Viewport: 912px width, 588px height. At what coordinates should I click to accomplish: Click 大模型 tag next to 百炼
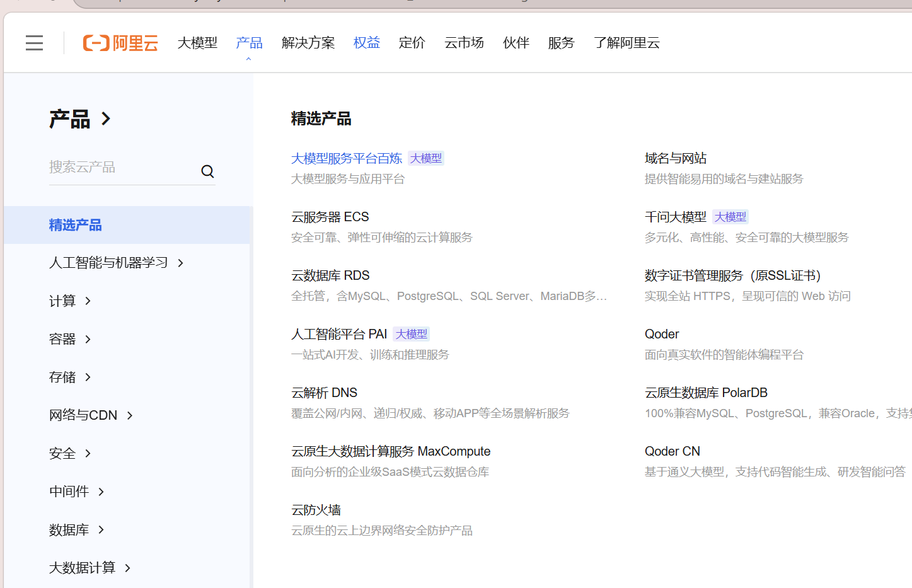426,158
